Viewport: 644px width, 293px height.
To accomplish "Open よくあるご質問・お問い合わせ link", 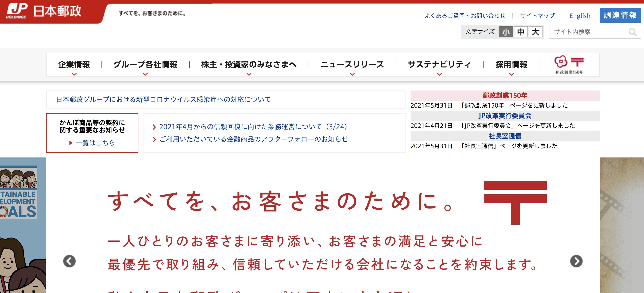I will tap(465, 16).
